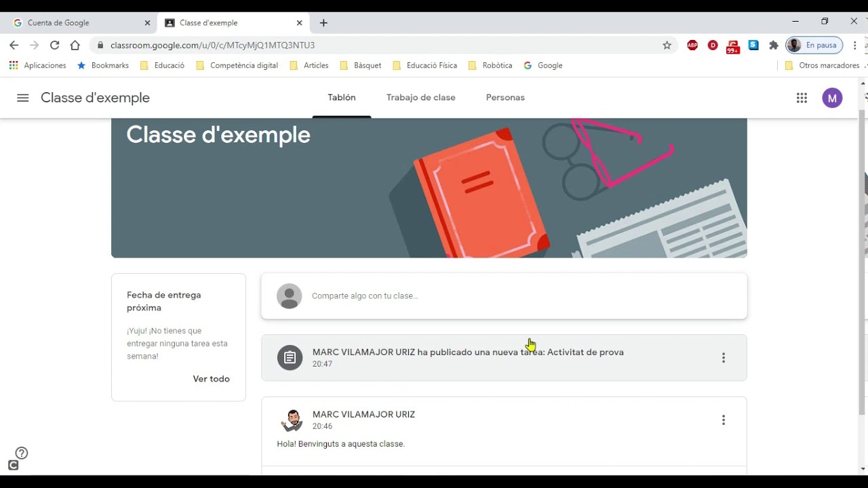The width and height of the screenshot is (868, 488).
Task: Click the Classe d'exemple header title
Action: coord(95,98)
